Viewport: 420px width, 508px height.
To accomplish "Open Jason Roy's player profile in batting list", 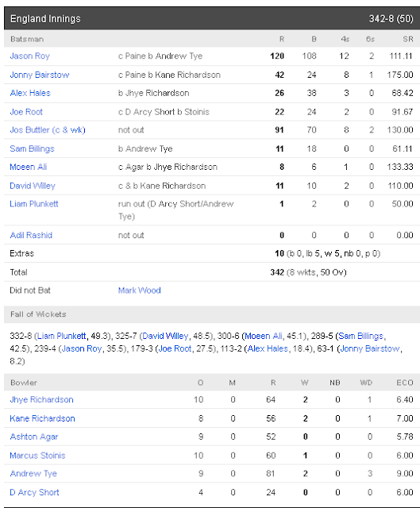I will (x=30, y=56).
